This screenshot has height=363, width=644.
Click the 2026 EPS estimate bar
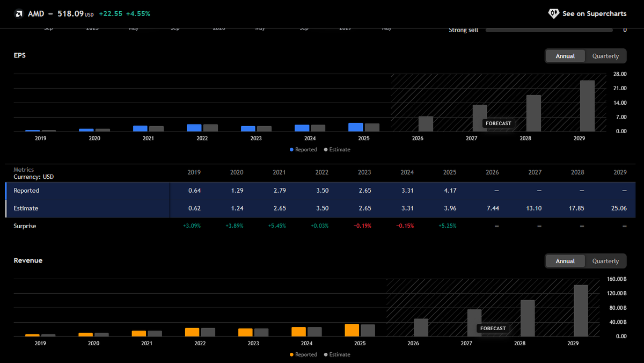tap(426, 124)
